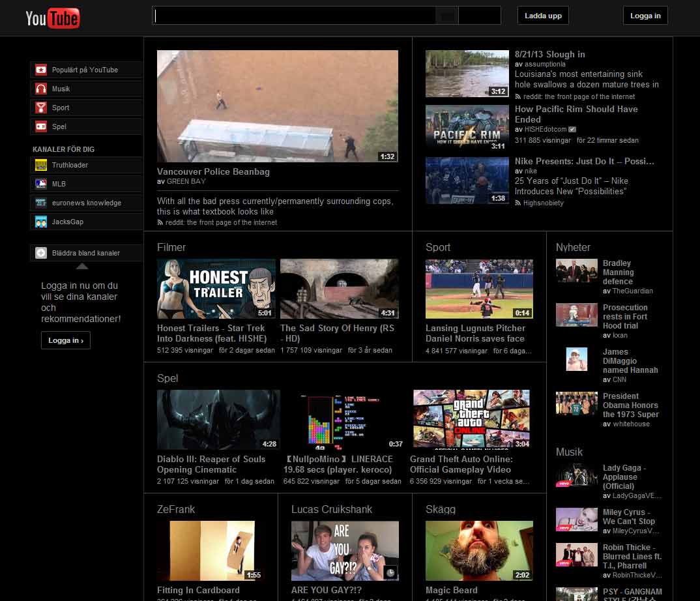700x601 pixels.
Task: Open the Truthloader channel icon
Action: pyautogui.click(x=40, y=164)
